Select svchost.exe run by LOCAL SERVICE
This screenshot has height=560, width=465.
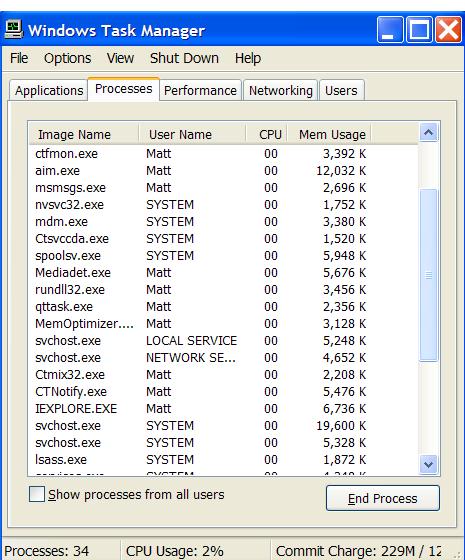[223, 341]
